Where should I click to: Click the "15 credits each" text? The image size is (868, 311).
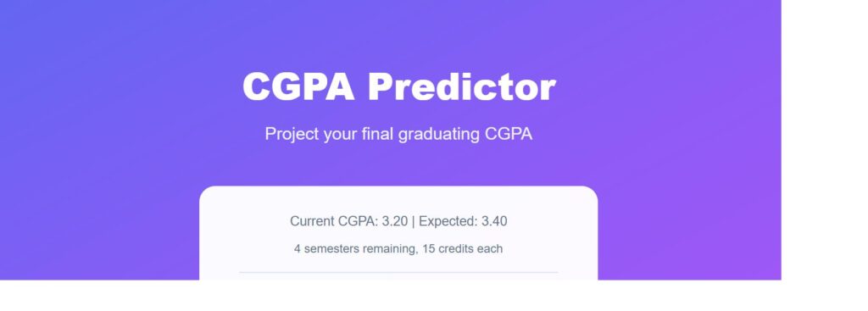click(462, 249)
